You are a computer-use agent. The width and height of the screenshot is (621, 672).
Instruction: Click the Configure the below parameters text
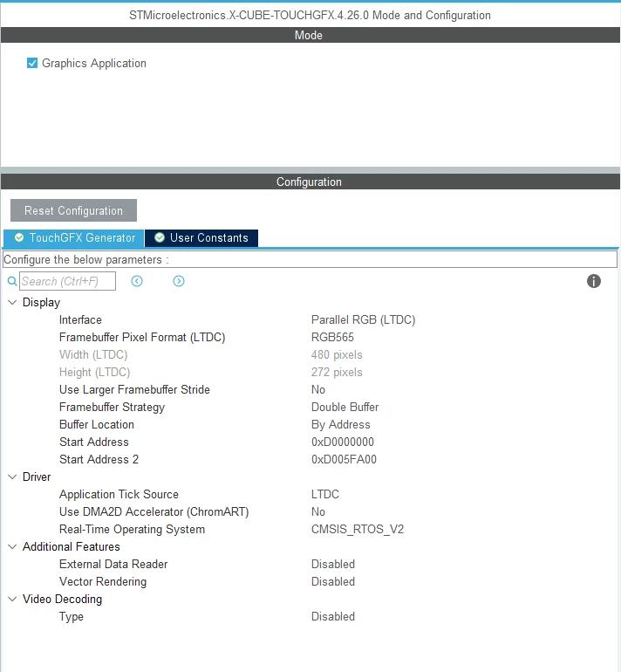(86, 260)
